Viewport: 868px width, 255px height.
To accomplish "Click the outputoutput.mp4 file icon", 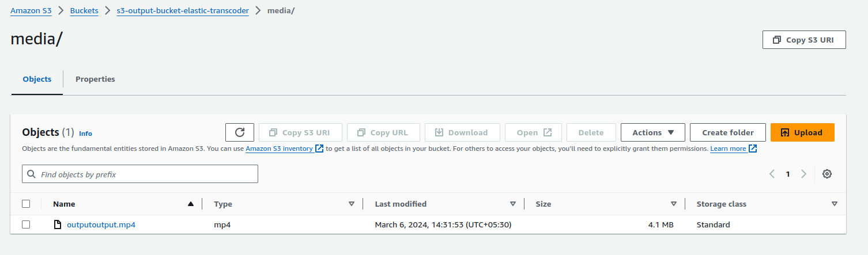I will pyautogui.click(x=57, y=224).
